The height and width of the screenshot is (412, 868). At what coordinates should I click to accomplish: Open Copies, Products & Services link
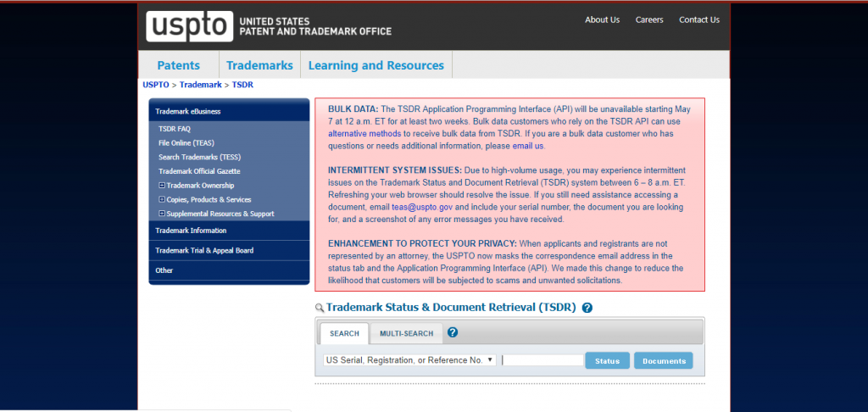(x=209, y=199)
